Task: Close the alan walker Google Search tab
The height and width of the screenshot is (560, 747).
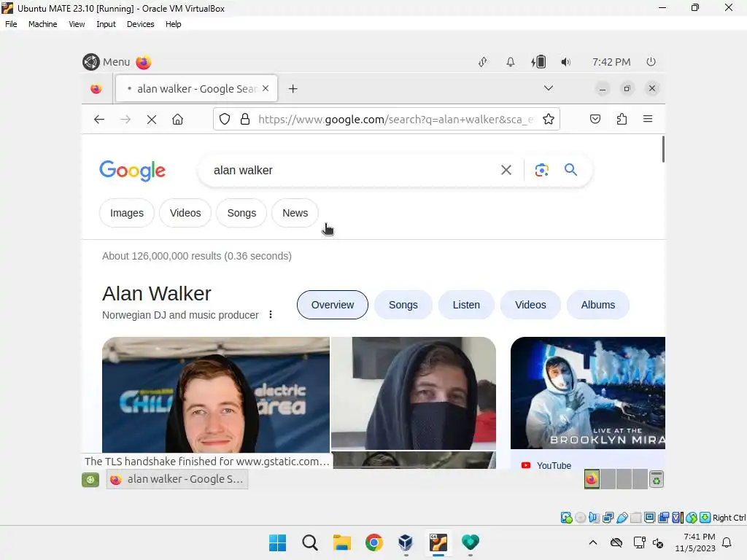Action: (266, 88)
